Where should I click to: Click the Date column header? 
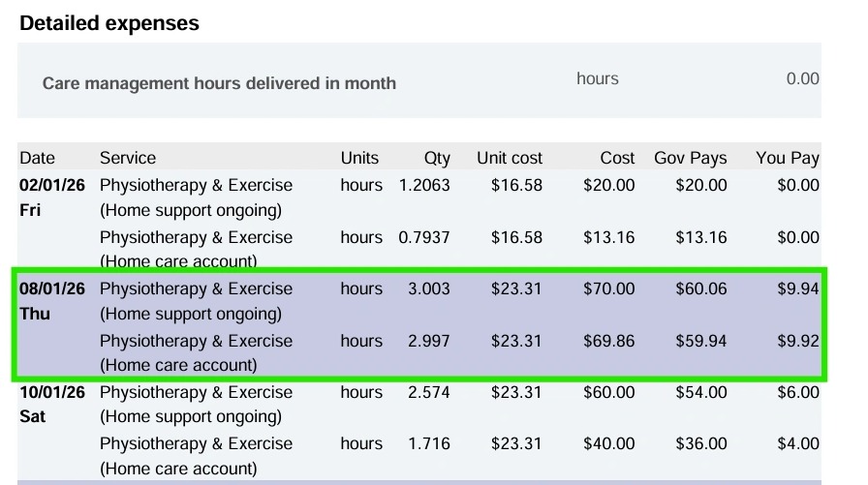(38, 158)
